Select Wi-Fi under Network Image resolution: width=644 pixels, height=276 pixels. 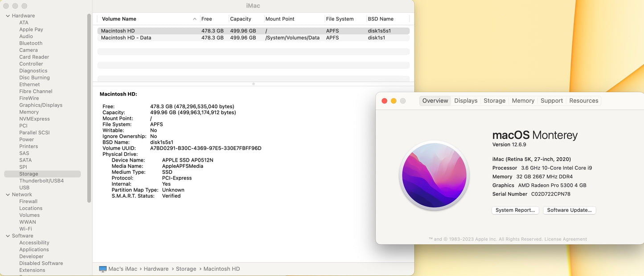click(25, 229)
